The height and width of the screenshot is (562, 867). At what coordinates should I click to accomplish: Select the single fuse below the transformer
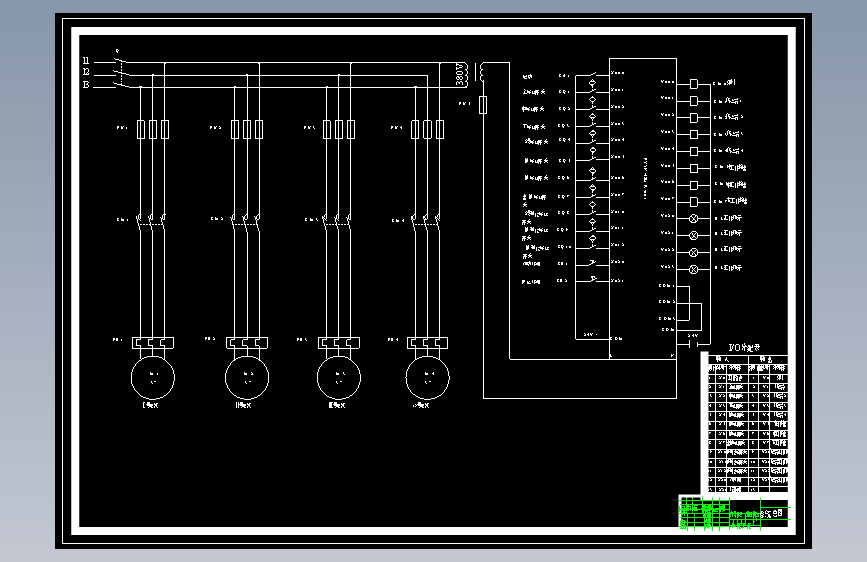coord(483,105)
